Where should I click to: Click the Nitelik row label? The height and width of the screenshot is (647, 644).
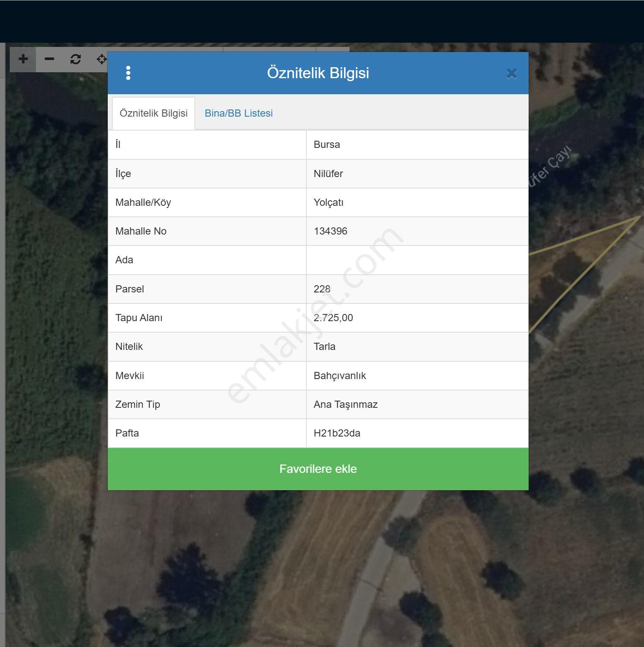129,347
